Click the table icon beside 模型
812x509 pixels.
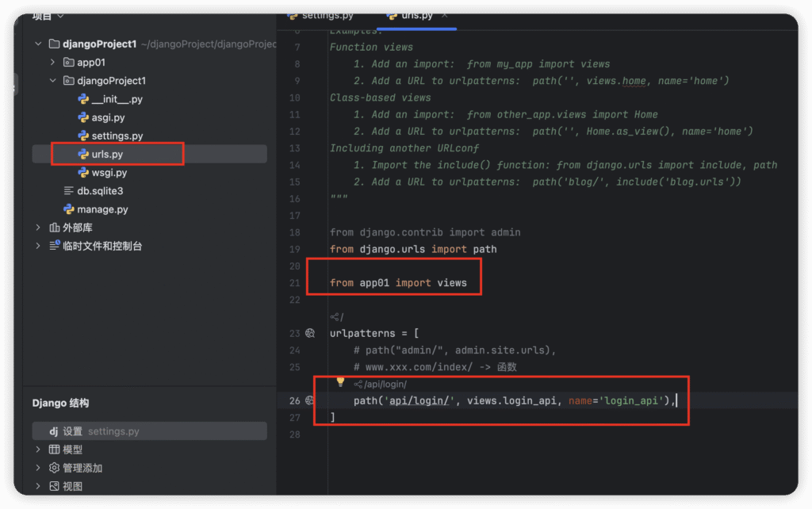[x=54, y=450]
